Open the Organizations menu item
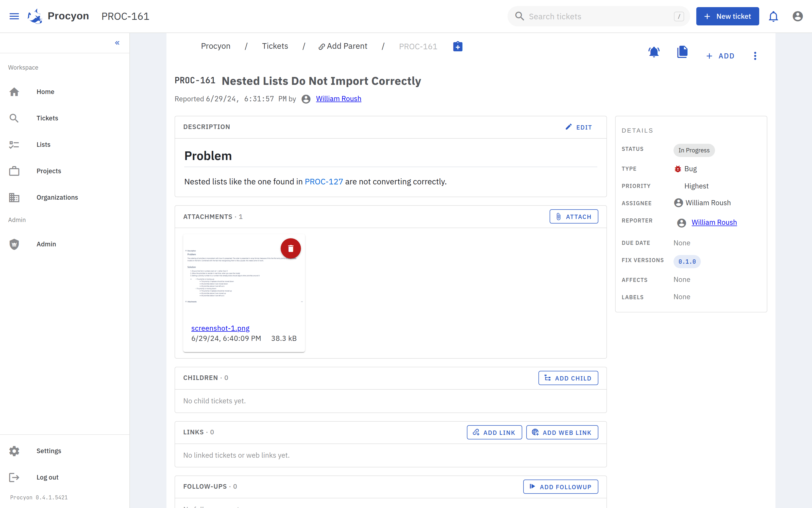The height and width of the screenshot is (508, 812). tap(65, 198)
